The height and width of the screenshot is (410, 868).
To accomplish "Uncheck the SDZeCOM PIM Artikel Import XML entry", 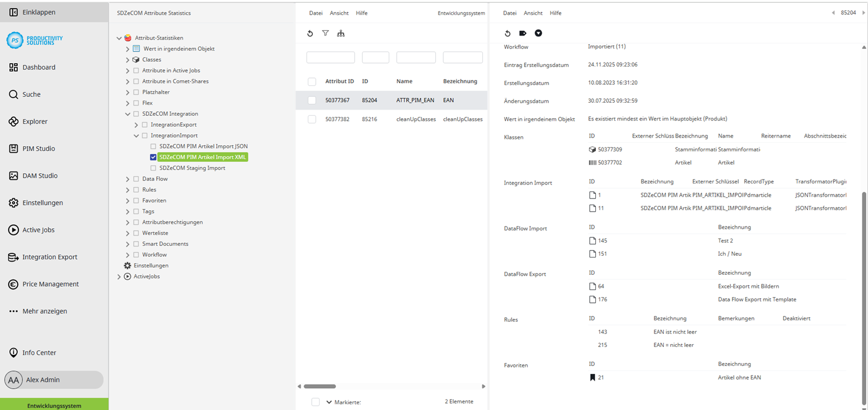I will [153, 157].
